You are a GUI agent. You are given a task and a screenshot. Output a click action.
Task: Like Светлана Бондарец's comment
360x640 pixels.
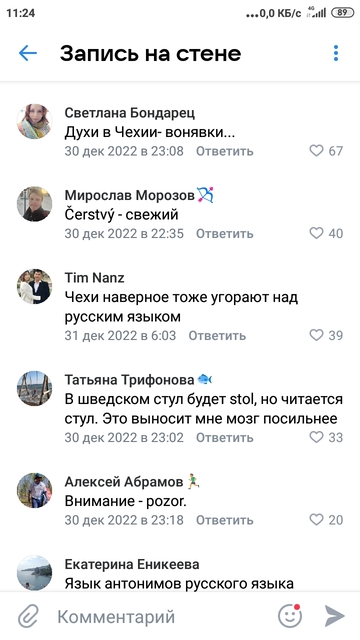coord(316,151)
